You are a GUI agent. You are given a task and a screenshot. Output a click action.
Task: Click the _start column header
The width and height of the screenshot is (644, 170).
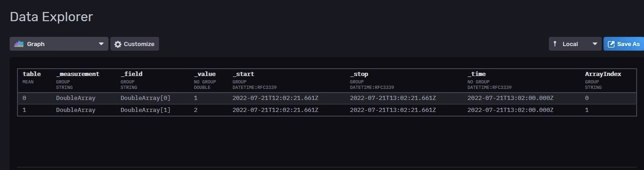click(243, 74)
